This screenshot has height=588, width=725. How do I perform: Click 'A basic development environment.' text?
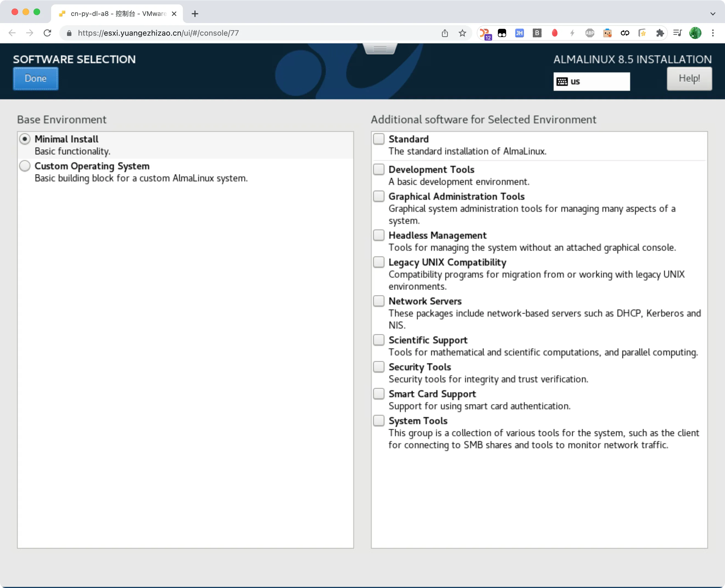pyautogui.click(x=459, y=182)
